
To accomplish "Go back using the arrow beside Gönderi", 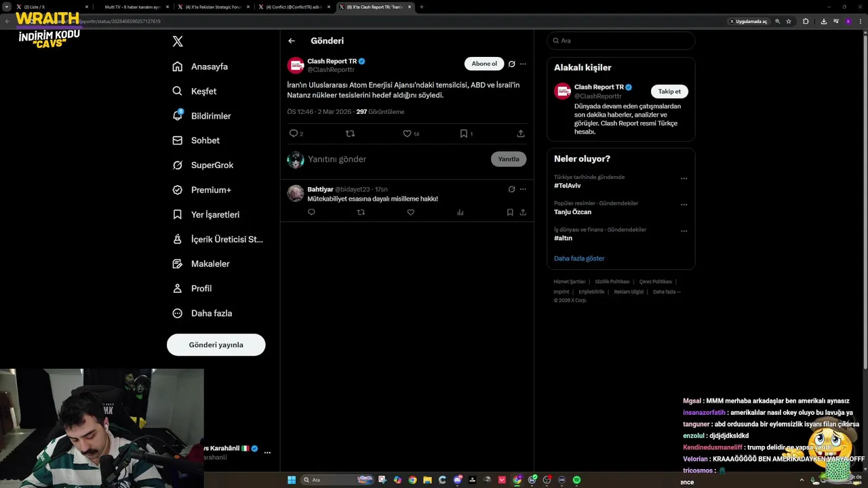I will pos(292,41).
